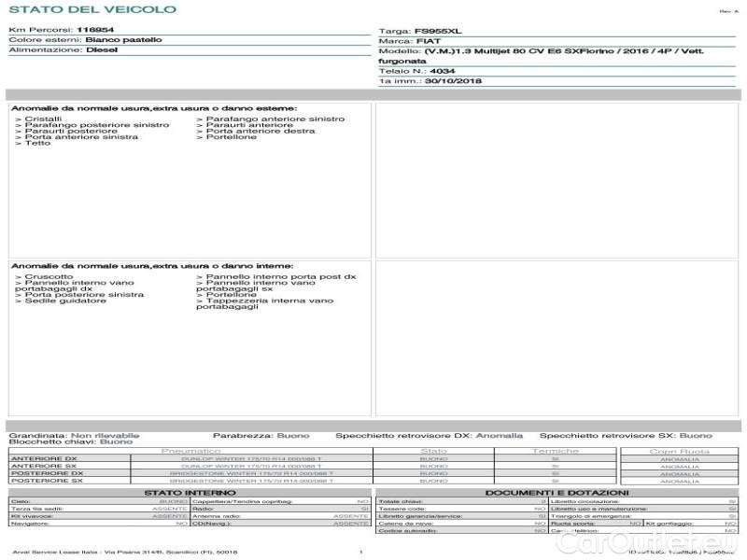Click the Modello '1.3 Multijet 80 CV' line

click(542, 56)
